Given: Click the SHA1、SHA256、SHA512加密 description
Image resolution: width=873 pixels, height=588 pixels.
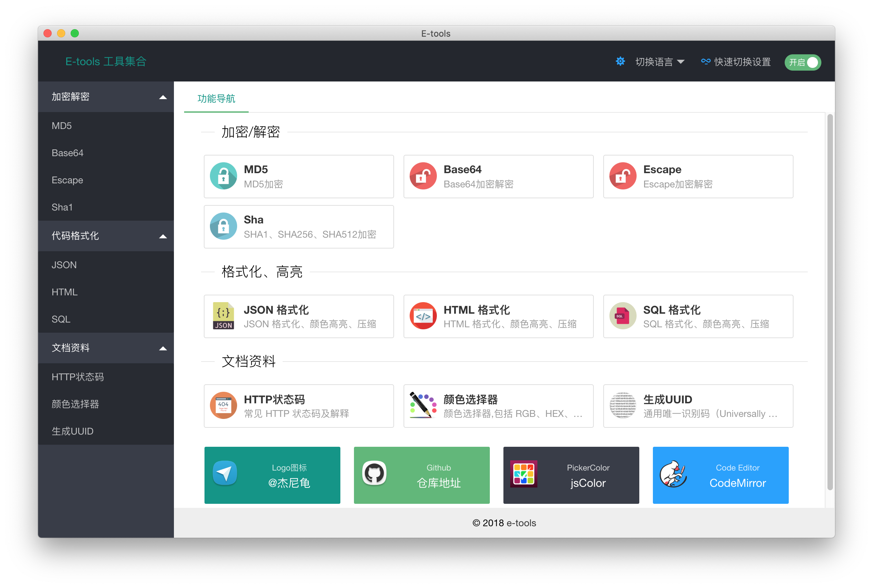Looking at the screenshot, I should [x=310, y=234].
